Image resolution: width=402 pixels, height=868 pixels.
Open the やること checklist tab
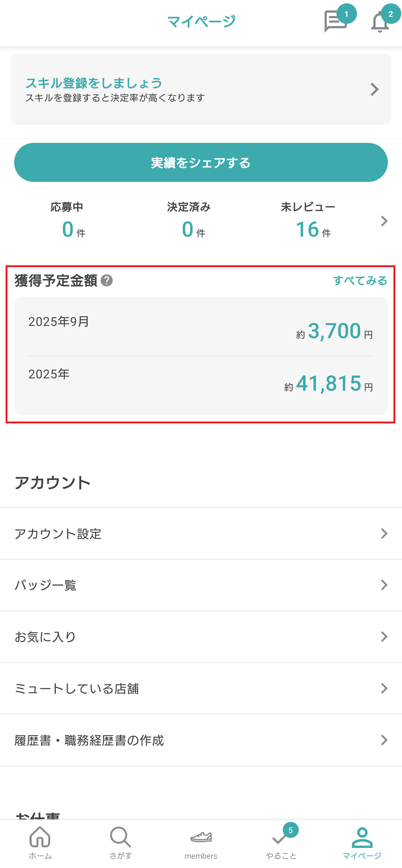[281, 842]
